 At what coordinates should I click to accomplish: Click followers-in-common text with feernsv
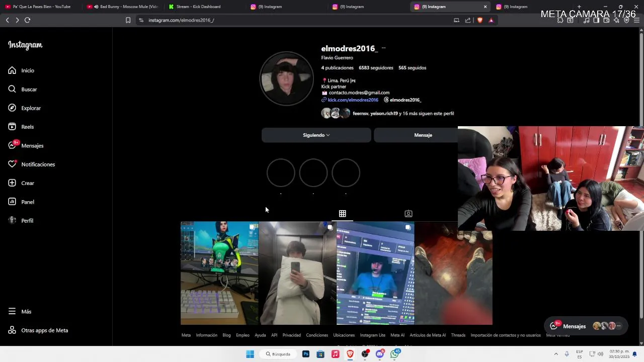[x=403, y=114]
